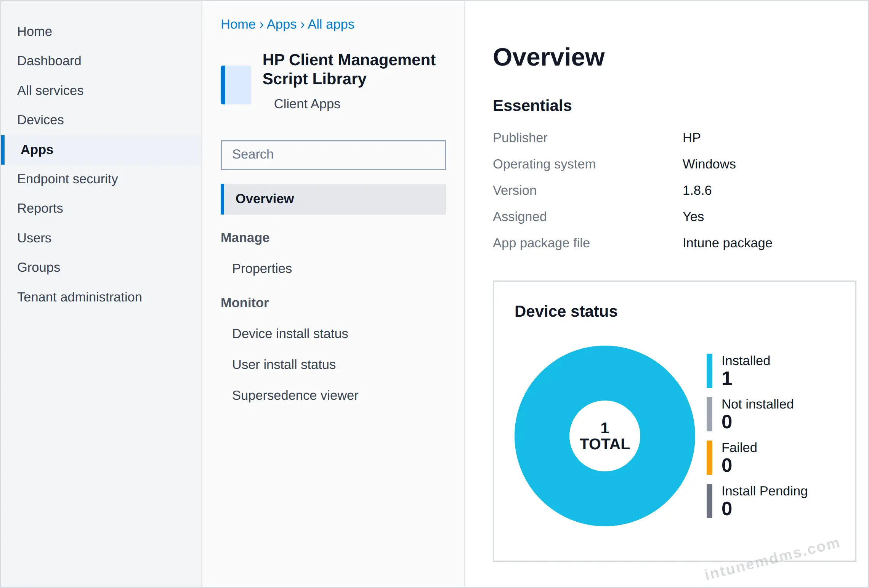The image size is (869, 588).
Task: Click the 'Intune package' file value
Action: 728,243
